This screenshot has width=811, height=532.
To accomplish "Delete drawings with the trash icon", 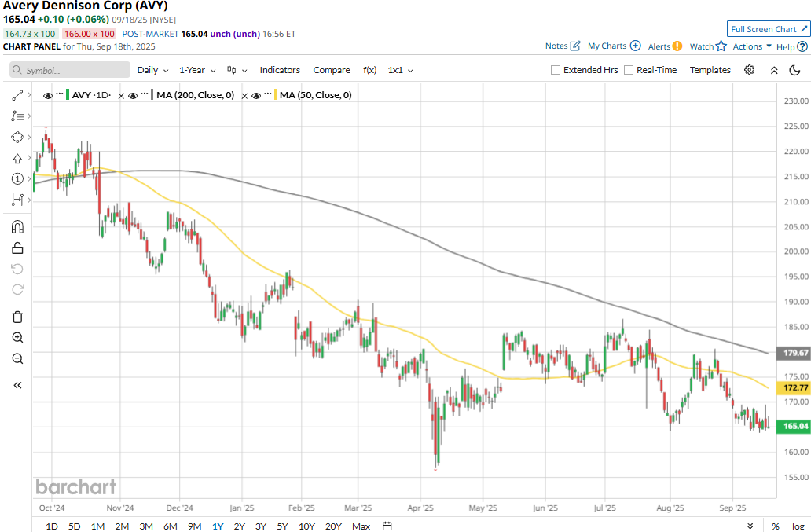I will pos(17,317).
